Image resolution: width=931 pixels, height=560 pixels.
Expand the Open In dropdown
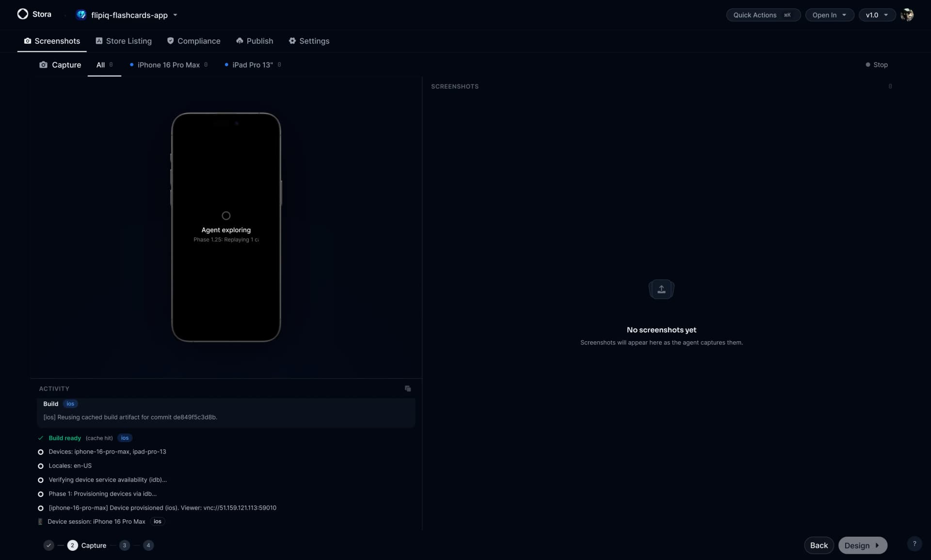829,15
